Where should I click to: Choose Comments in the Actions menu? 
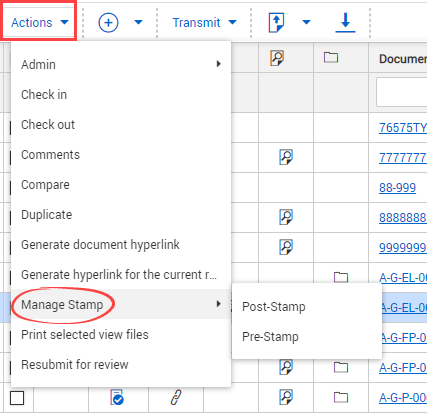121,154
